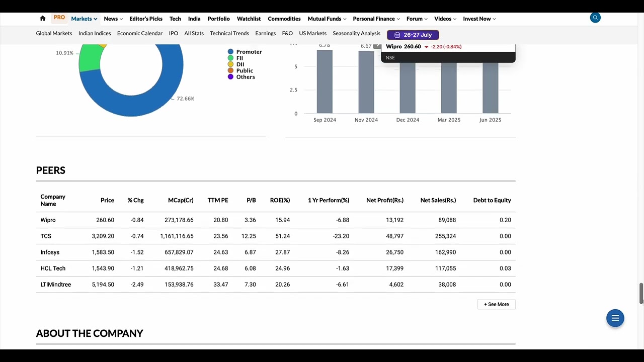Click calendar icon in 26-27 July banner
The image size is (644, 362).
(x=397, y=35)
